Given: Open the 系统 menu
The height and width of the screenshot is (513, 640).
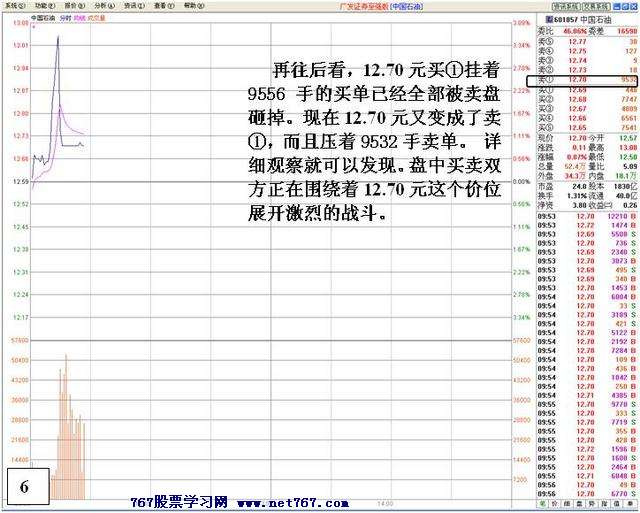Looking at the screenshot, I should pyautogui.click(x=13, y=5).
